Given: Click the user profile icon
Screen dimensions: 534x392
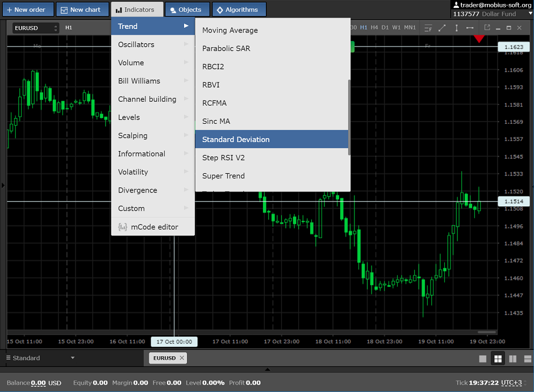Looking at the screenshot, I should click(456, 5).
